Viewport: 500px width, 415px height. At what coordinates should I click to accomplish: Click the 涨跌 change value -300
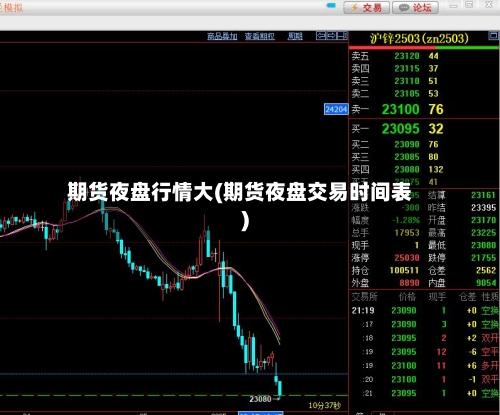pos(411,208)
